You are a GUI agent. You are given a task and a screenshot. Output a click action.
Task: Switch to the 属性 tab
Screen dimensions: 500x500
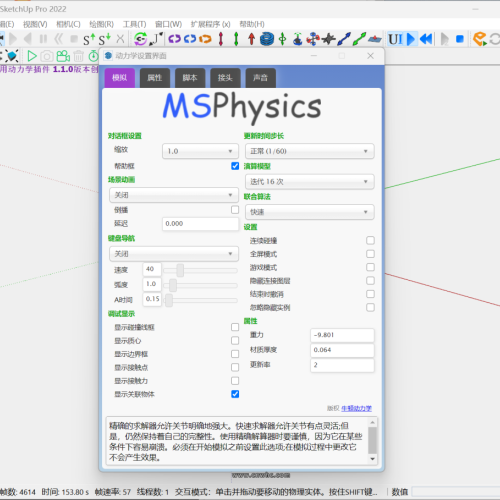(x=155, y=78)
